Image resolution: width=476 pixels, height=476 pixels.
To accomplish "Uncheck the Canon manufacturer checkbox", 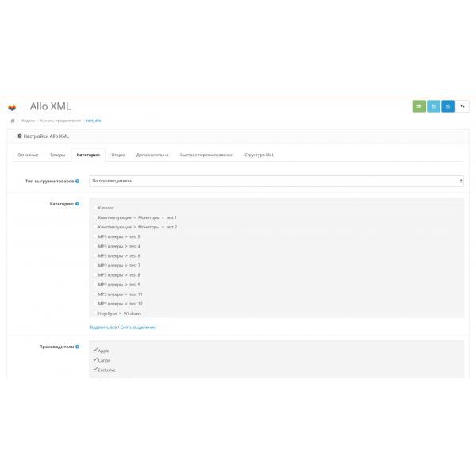I will tap(95, 359).
